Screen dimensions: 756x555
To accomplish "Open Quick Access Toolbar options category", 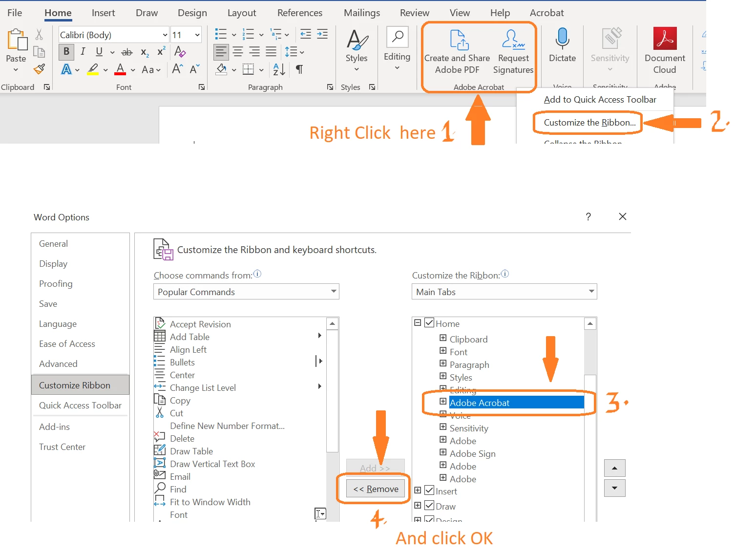I will tap(80, 405).
